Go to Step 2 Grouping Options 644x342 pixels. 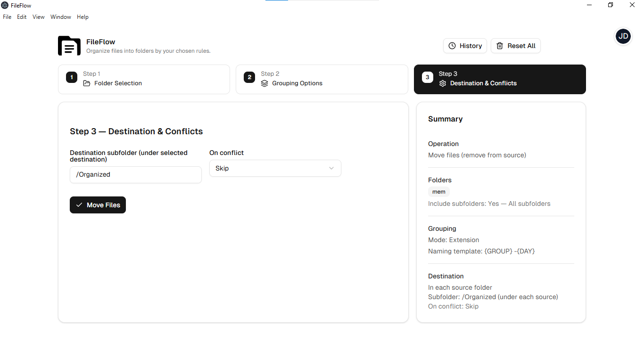point(322,79)
